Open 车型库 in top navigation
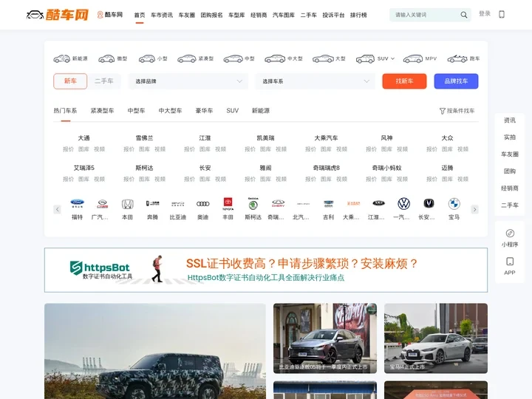The width and height of the screenshot is (532, 399). pos(236,15)
